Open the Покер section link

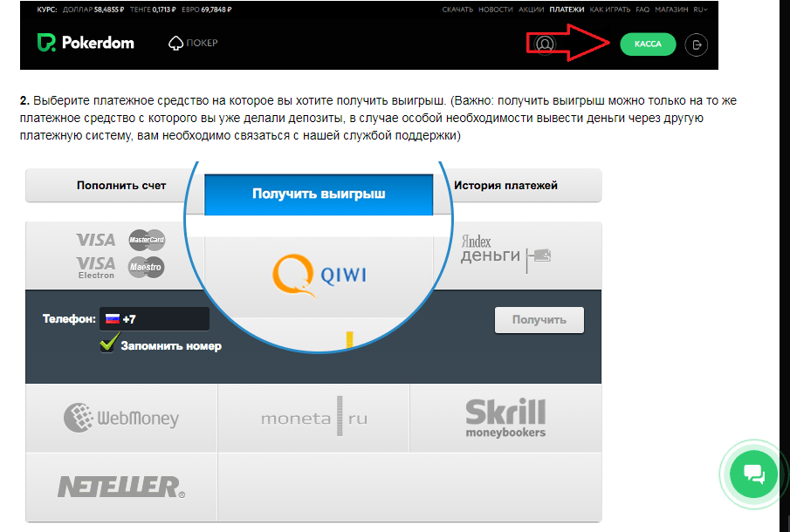pos(193,43)
